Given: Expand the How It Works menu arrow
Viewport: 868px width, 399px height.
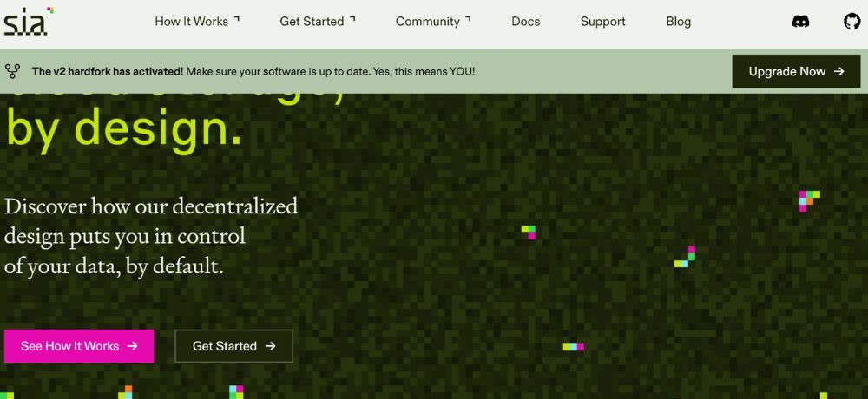Looking at the screenshot, I should pos(237,18).
